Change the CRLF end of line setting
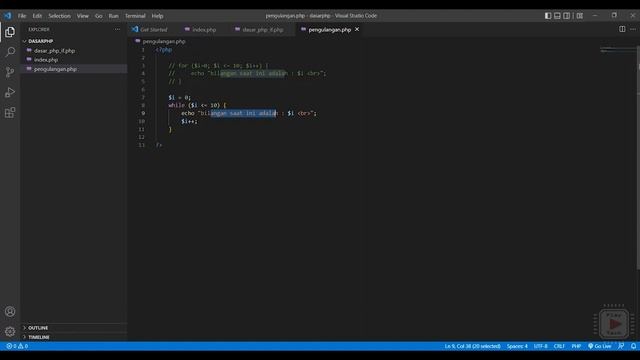The height and width of the screenshot is (360, 640). click(559, 346)
